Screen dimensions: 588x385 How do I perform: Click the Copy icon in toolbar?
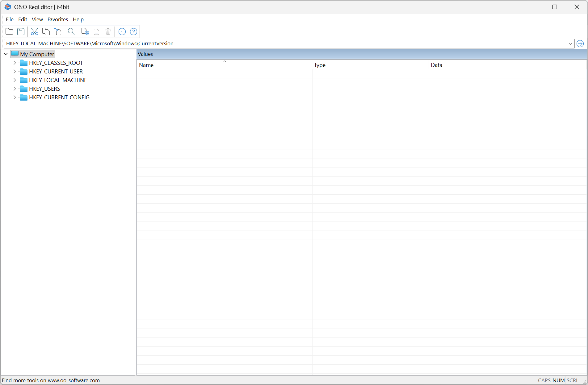[46, 31]
